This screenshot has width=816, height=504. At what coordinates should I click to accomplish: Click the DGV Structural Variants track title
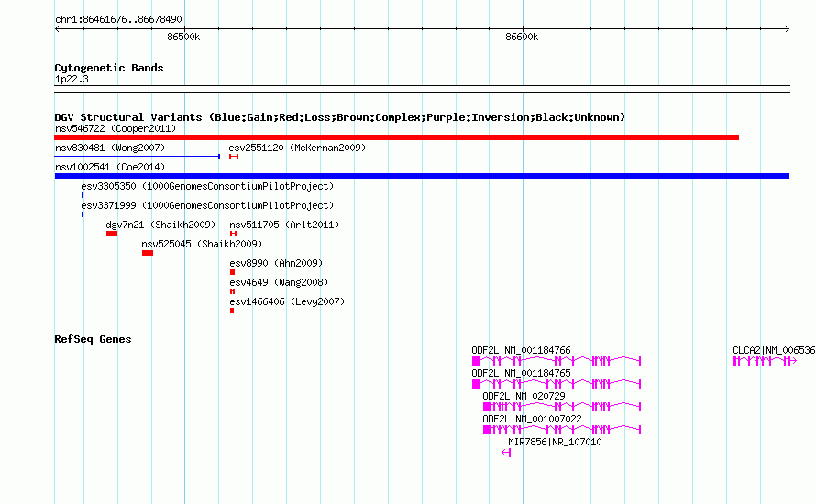click(339, 117)
